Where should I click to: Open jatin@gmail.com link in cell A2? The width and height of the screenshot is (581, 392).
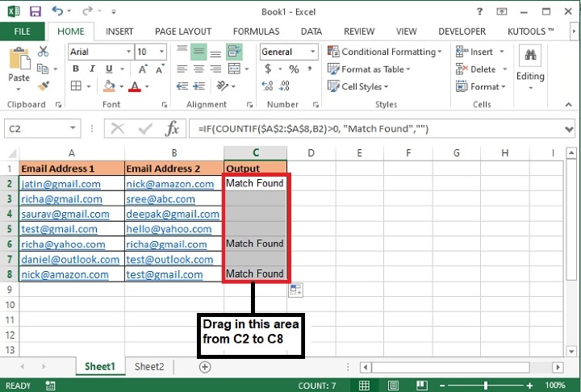[x=61, y=184]
